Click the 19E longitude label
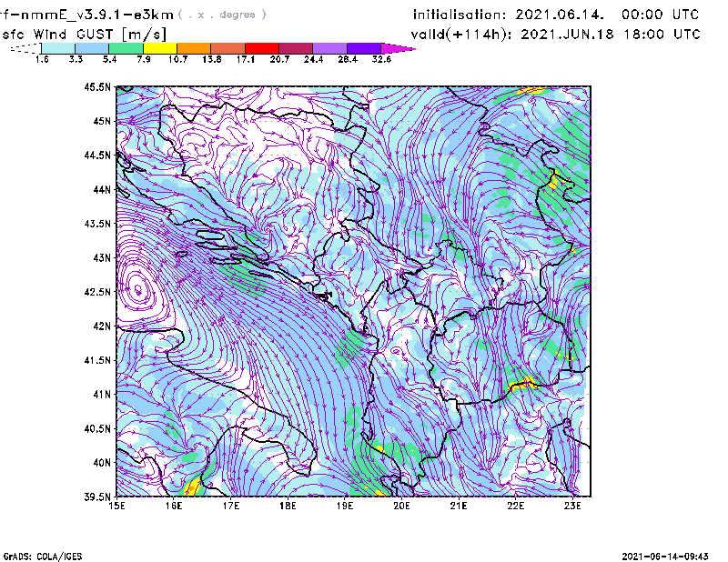This screenshot has height=562, width=728. tap(345, 506)
